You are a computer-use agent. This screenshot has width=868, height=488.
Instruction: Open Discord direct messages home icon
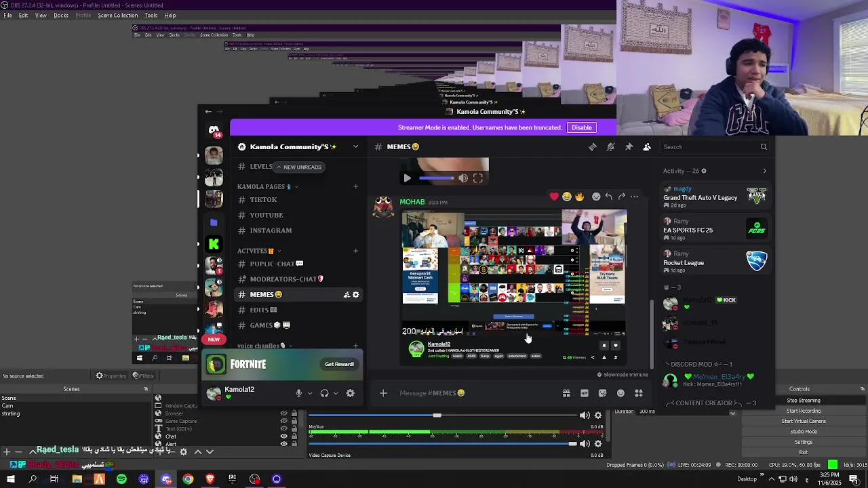[x=214, y=130]
